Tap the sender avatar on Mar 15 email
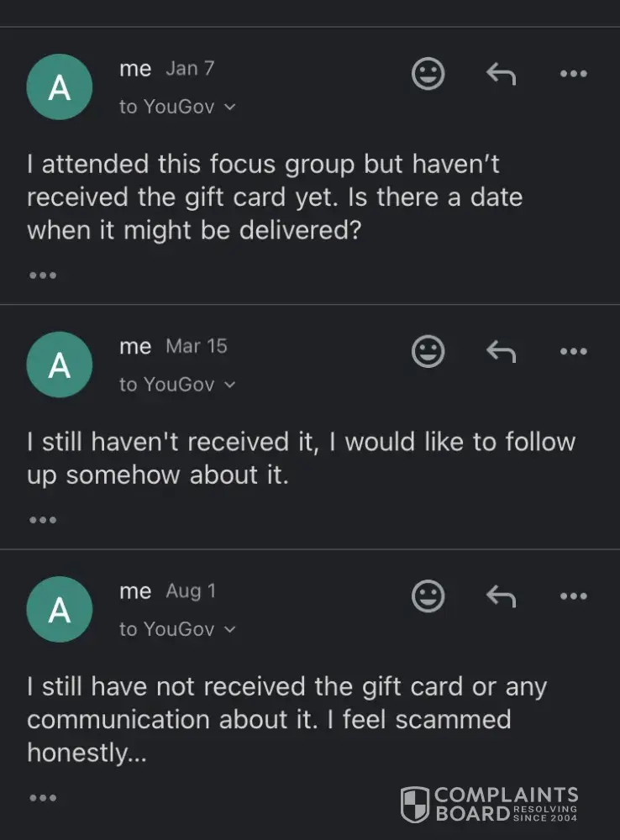The width and height of the screenshot is (620, 840). (x=59, y=365)
